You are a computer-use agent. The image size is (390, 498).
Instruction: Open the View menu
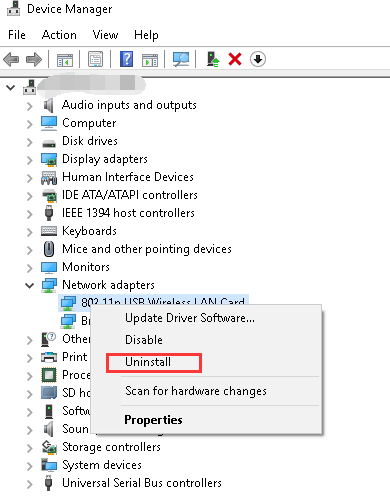pyautogui.click(x=105, y=35)
